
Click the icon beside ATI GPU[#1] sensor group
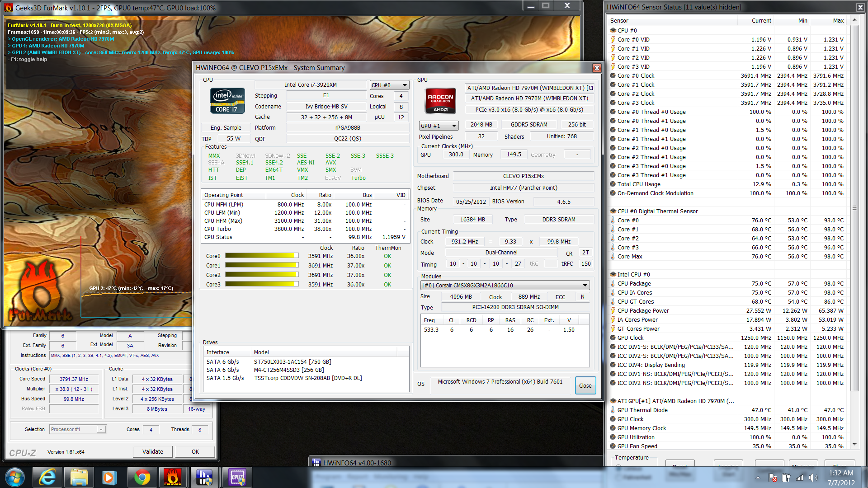tap(613, 401)
